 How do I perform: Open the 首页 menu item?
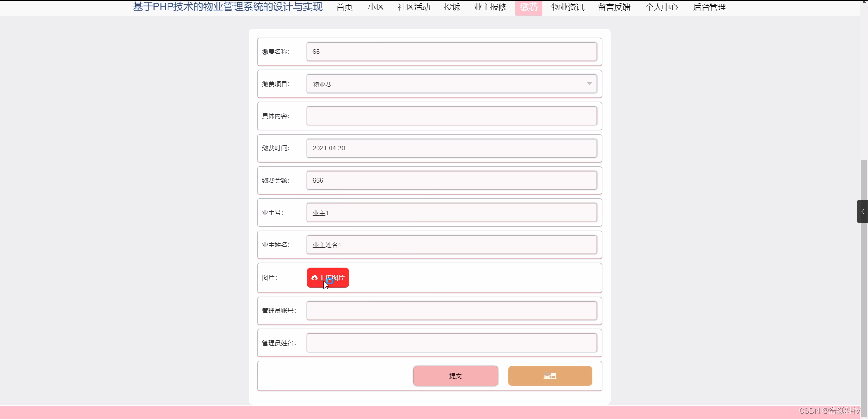[x=344, y=7]
